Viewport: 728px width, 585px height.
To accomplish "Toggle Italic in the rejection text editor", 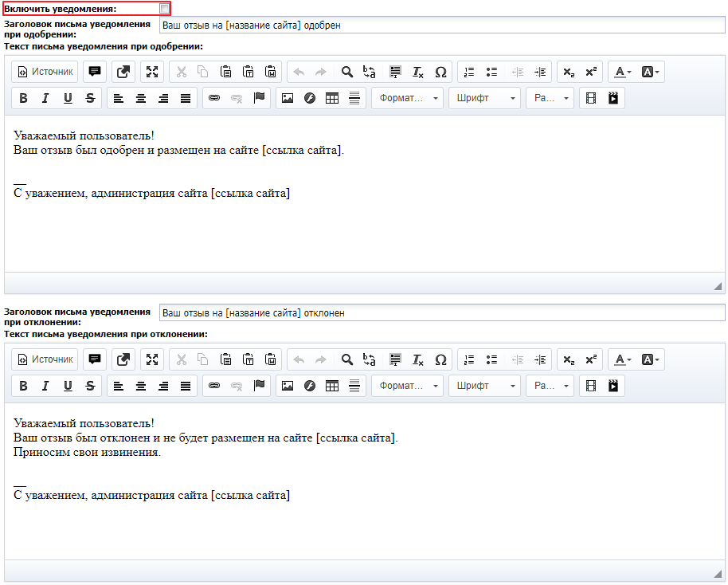I will (45, 386).
